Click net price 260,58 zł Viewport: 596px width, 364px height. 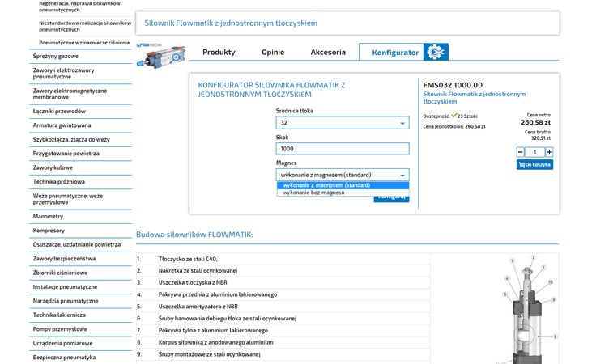[535, 122]
